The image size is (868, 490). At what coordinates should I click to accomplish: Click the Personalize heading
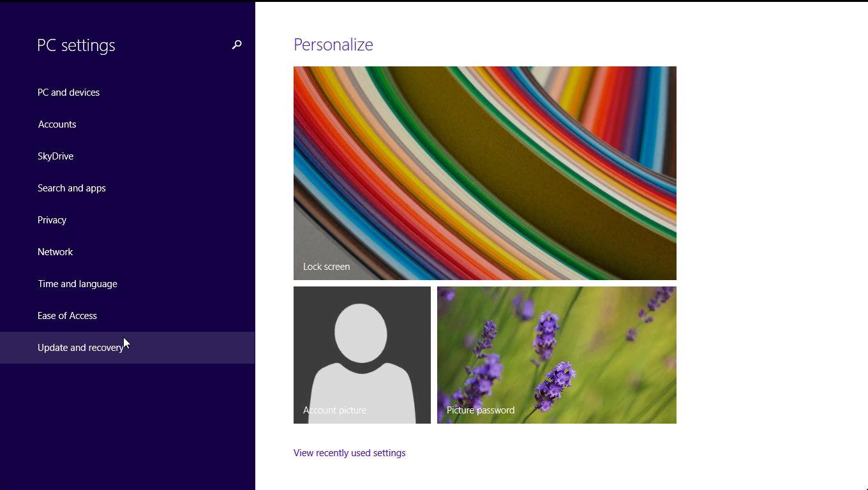tap(333, 45)
